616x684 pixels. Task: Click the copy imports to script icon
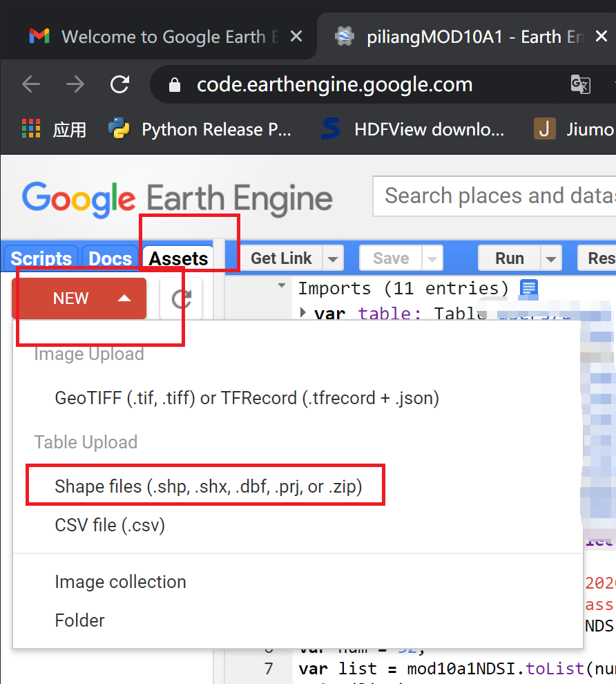click(x=528, y=289)
